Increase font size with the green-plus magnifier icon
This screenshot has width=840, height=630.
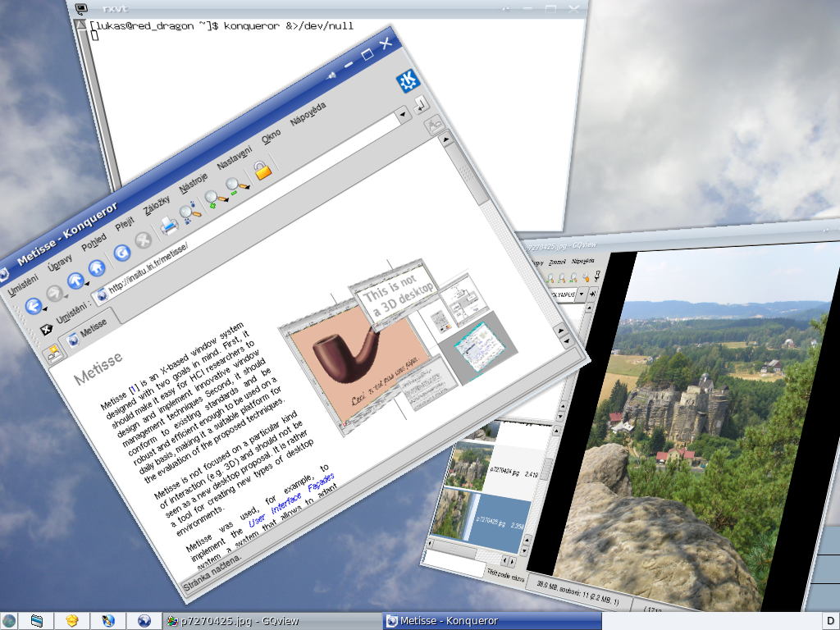pyautogui.click(x=212, y=199)
